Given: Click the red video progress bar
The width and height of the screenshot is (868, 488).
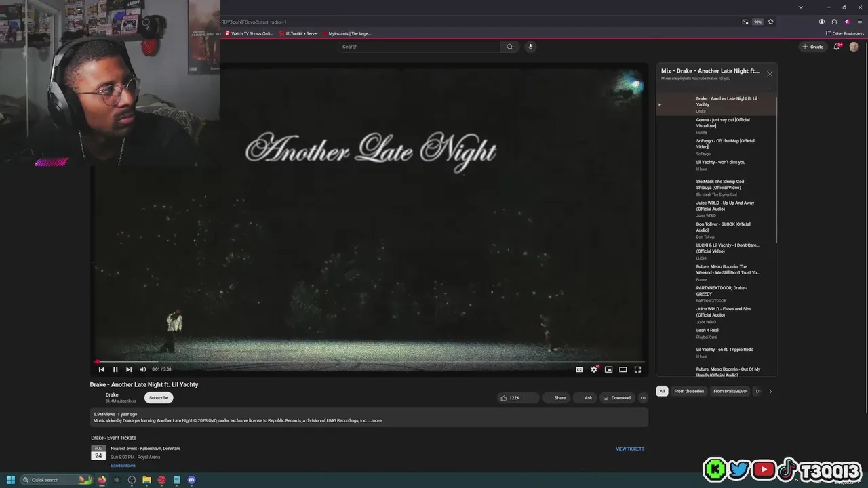Looking at the screenshot, I should click(x=370, y=362).
